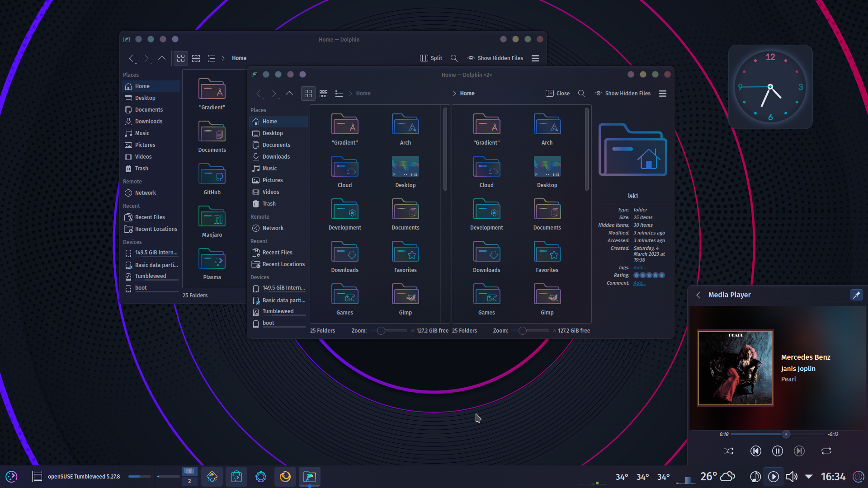
Task: Open Tumbleweed device in Dolphin <2> sidebar
Action: click(278, 311)
